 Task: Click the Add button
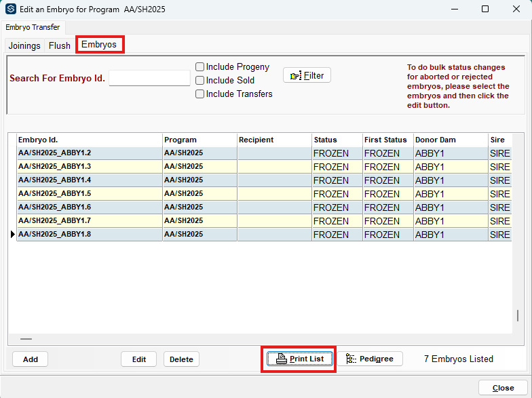click(x=30, y=359)
